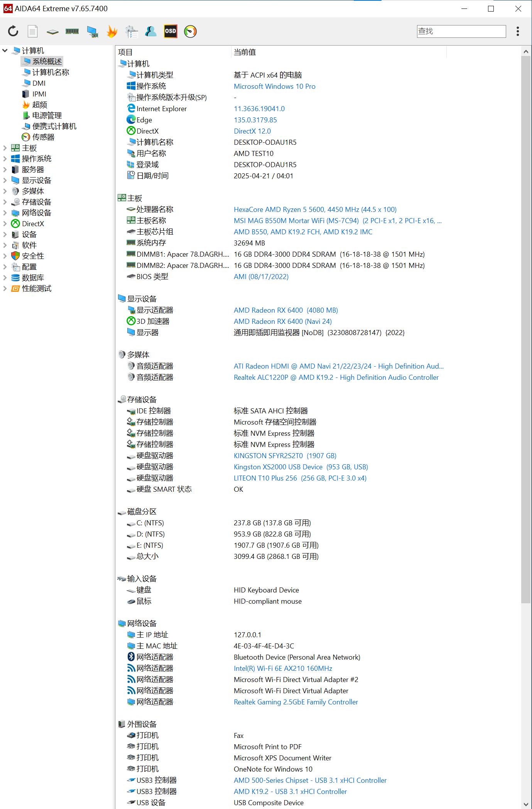Expand the 显示设备 tree node
The width and height of the screenshot is (532, 809).
[5, 180]
